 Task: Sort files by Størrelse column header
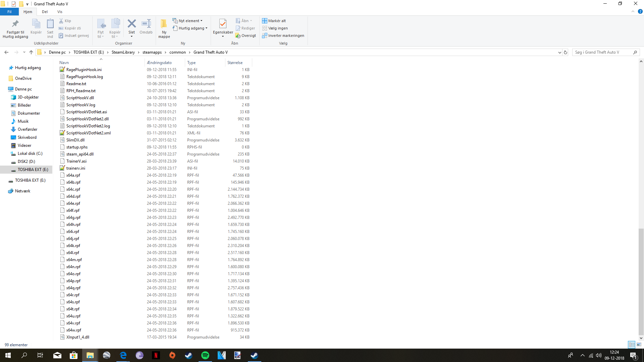(x=235, y=63)
